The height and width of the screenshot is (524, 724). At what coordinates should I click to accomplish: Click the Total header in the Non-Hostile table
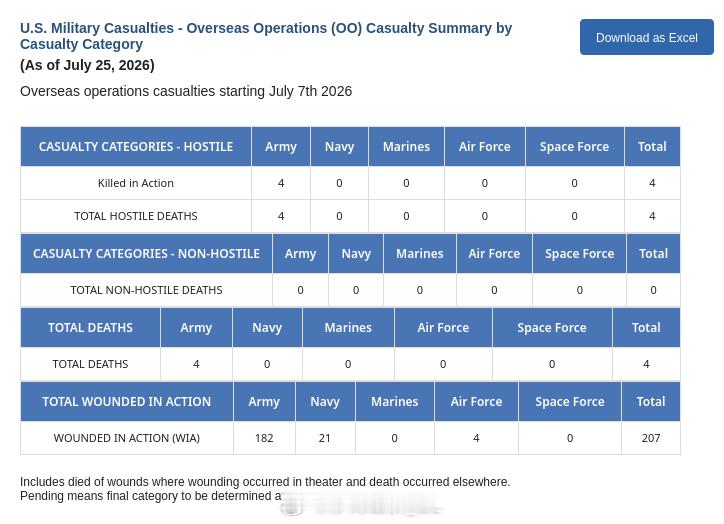653,254
